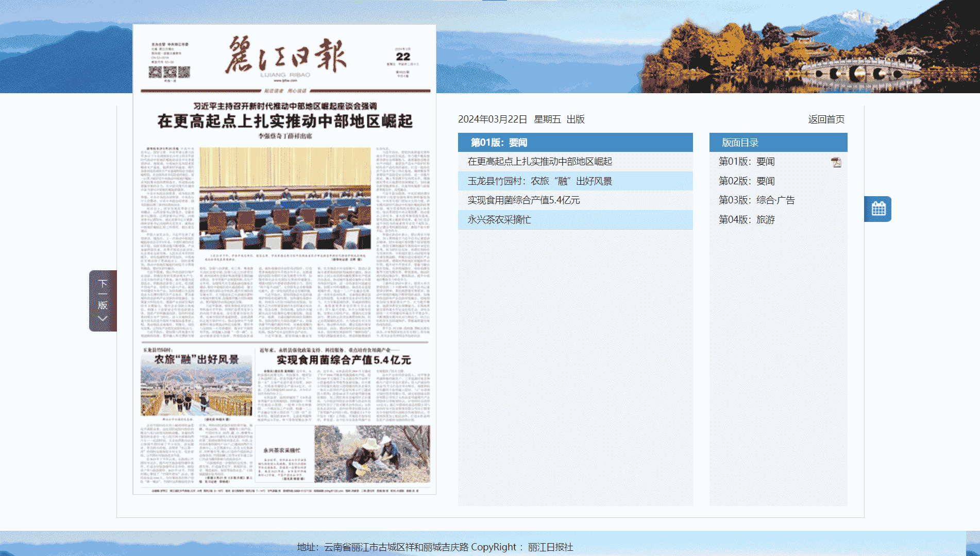Click the 第01版：要闻 article list header

[575, 142]
